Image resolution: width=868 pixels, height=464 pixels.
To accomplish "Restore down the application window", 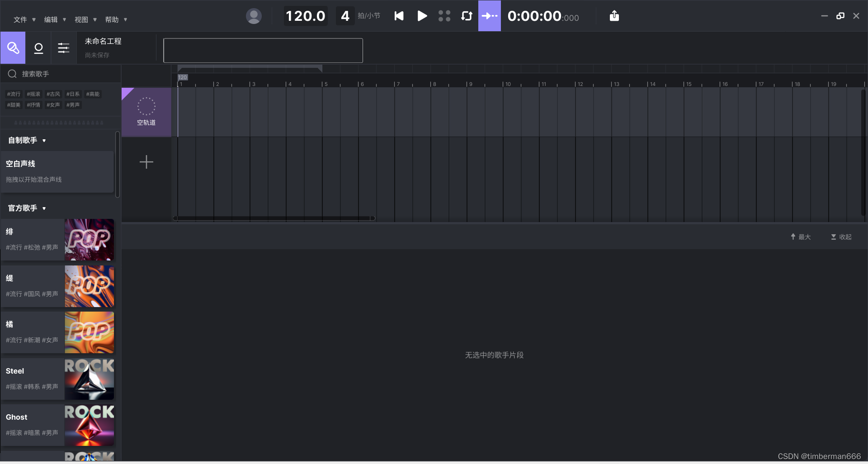I will click(x=840, y=16).
